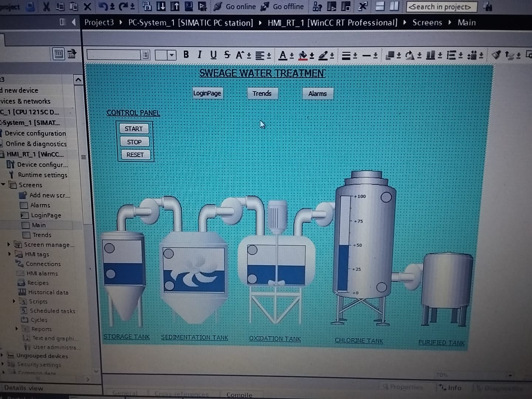This screenshot has width=532, height=399.
Task: Click the Go online toolbar icon
Action: [x=218, y=6]
